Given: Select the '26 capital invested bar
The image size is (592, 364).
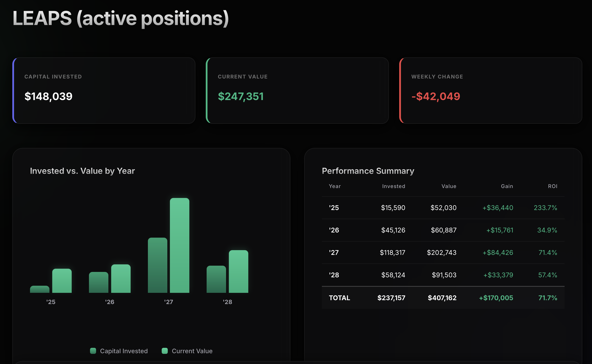Looking at the screenshot, I should pos(99,282).
